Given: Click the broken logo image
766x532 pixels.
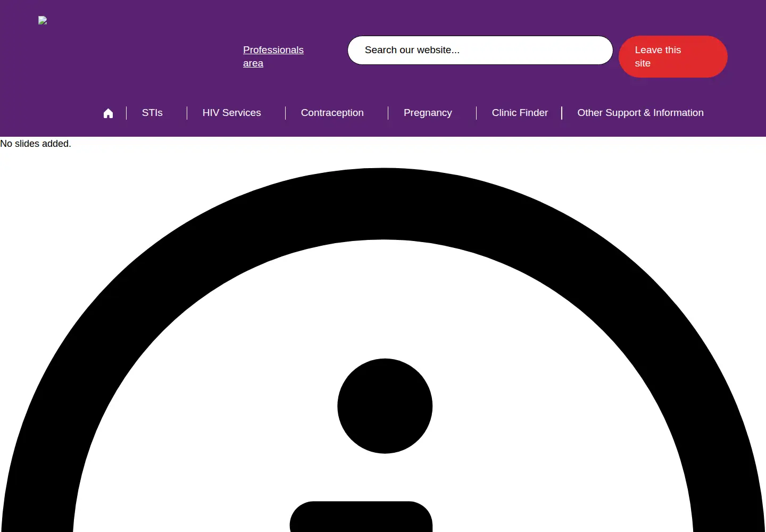Looking at the screenshot, I should click(x=43, y=20).
